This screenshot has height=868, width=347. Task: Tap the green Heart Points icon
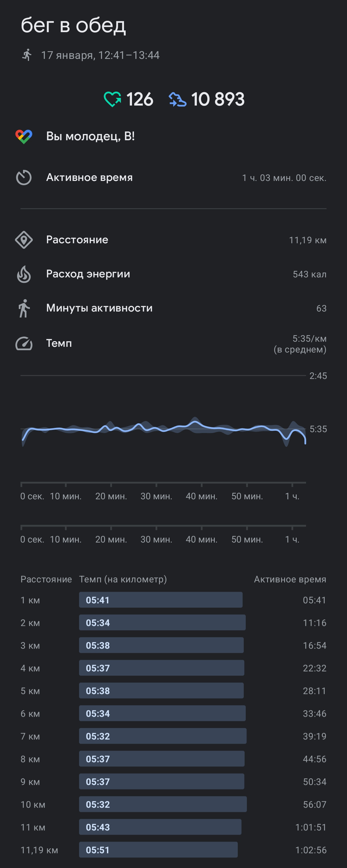click(112, 99)
